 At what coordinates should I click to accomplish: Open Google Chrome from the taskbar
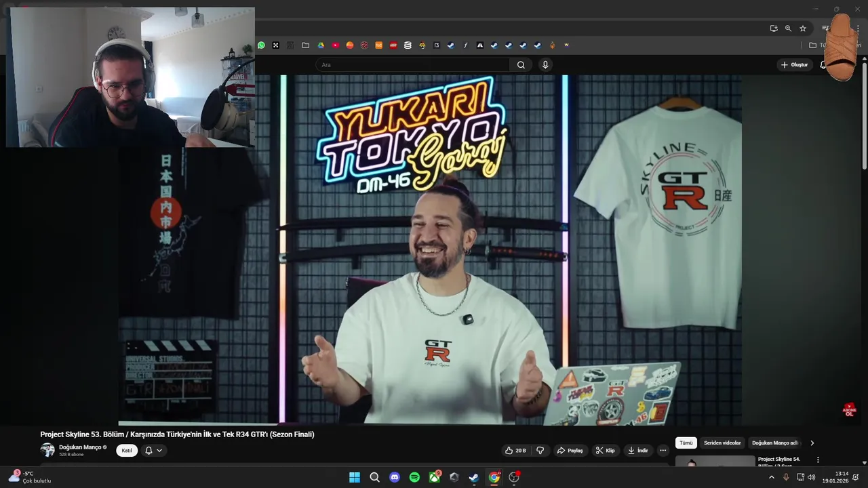click(494, 477)
